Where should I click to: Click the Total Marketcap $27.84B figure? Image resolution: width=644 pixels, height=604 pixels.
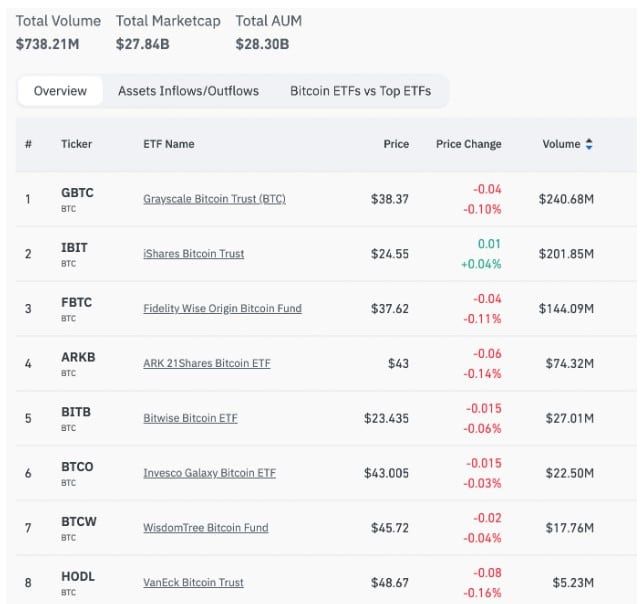143,44
